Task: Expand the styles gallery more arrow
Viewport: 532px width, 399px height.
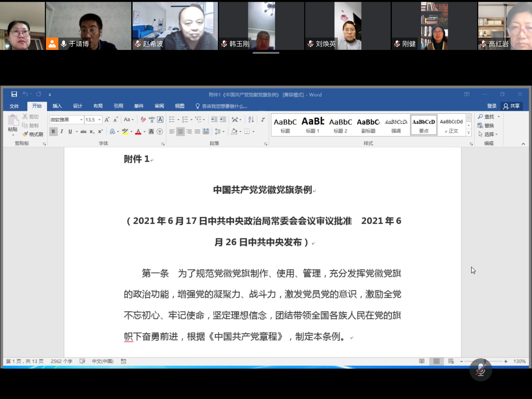Action: [x=469, y=133]
